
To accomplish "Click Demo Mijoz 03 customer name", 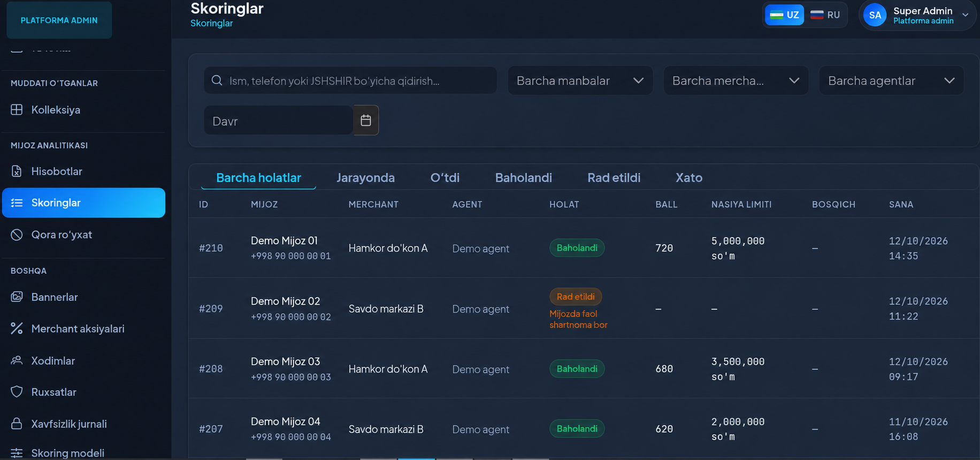I will tap(285, 361).
